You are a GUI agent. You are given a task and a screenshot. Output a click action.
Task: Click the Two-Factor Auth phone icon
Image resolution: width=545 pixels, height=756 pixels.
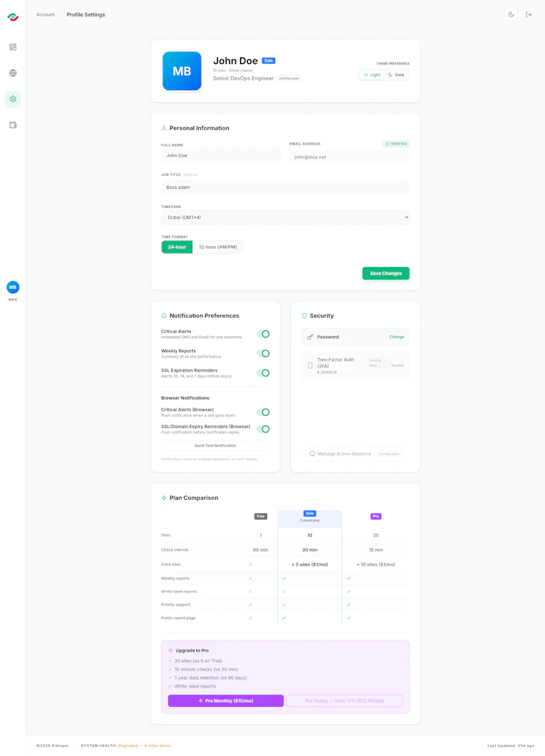click(x=310, y=365)
